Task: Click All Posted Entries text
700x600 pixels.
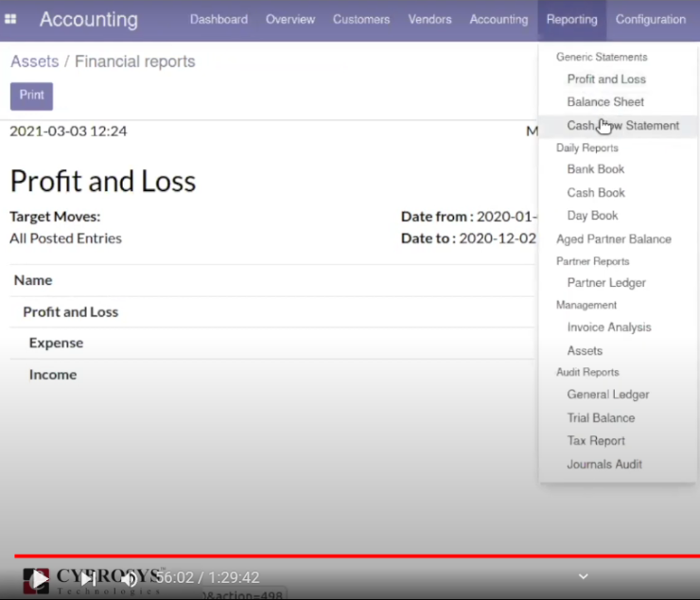Action: pos(65,238)
